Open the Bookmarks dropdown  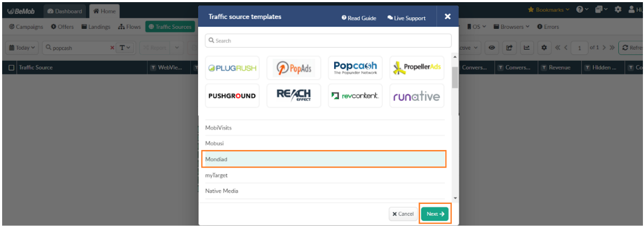(x=548, y=10)
